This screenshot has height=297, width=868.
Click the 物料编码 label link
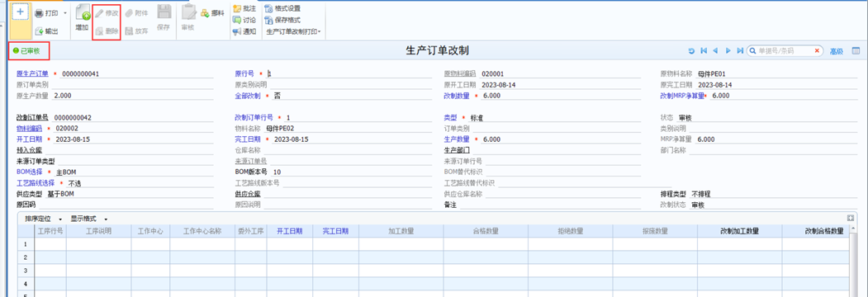coord(30,129)
